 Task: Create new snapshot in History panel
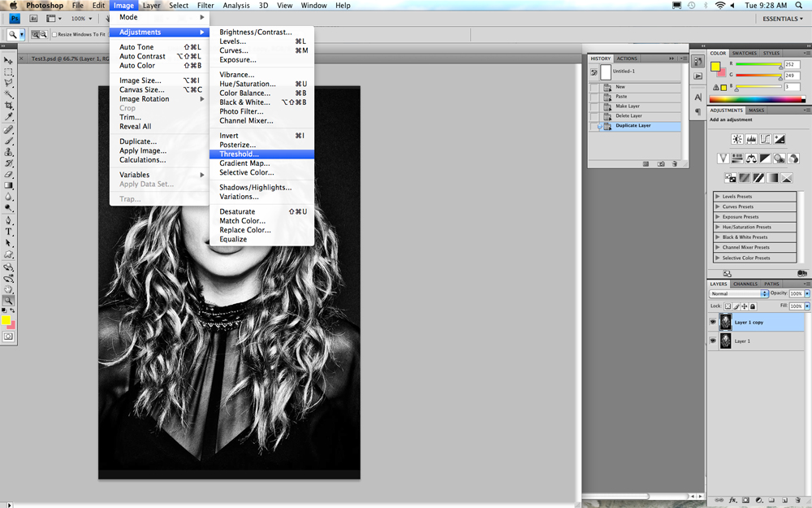(661, 164)
